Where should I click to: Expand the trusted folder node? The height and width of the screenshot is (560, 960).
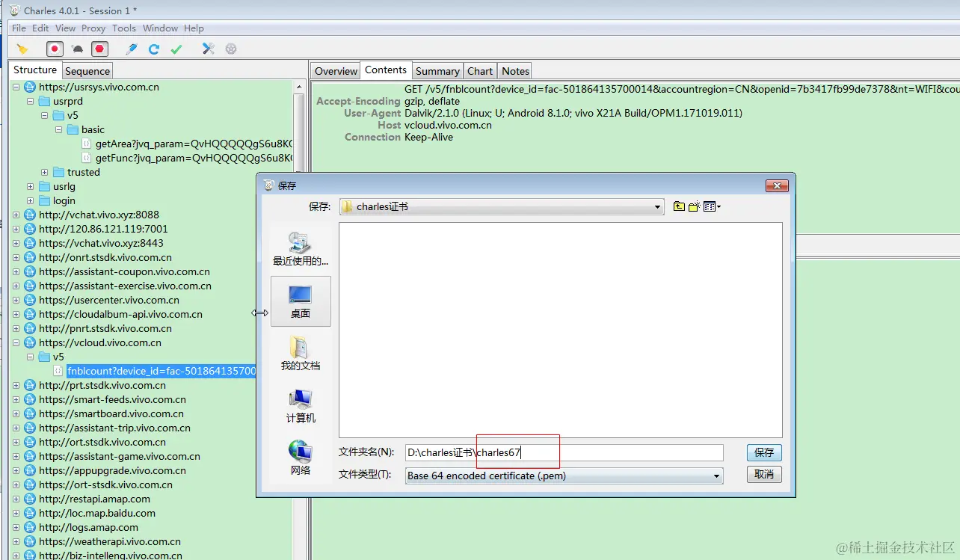(x=45, y=172)
